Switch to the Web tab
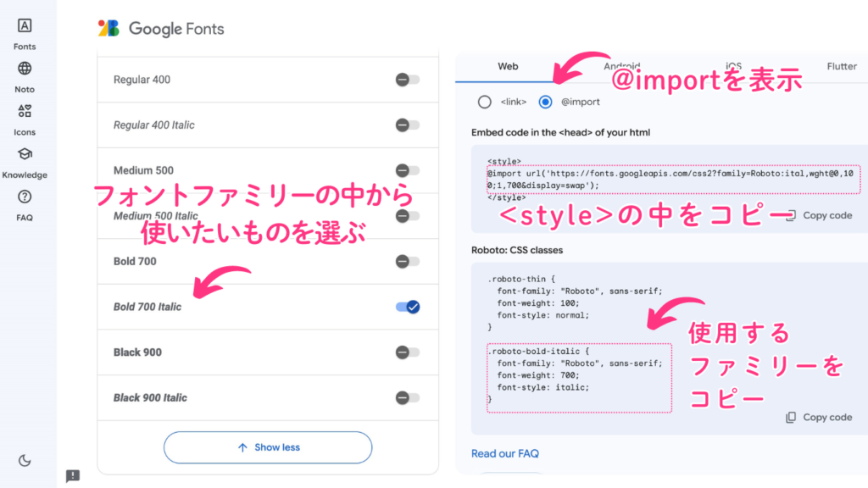Viewport: 868px width, 488px height. [x=508, y=66]
